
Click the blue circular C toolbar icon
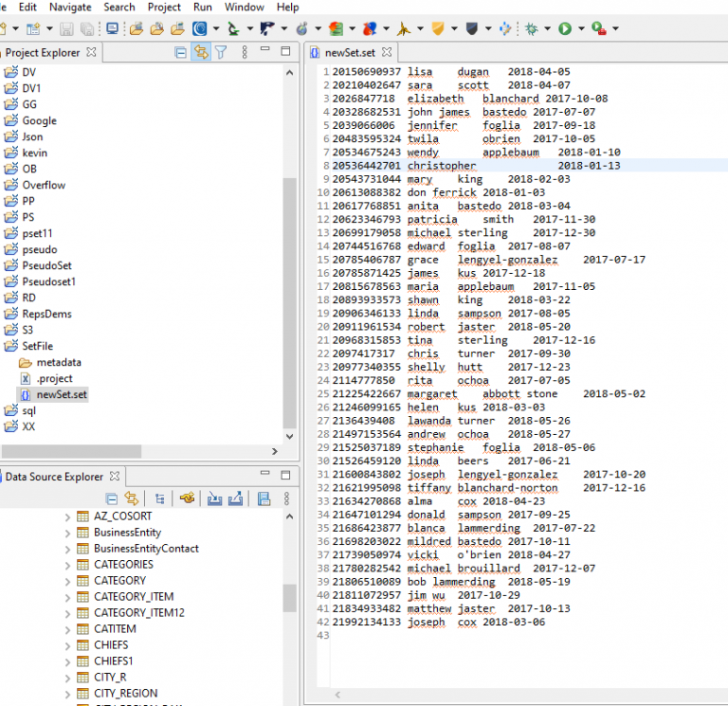(200, 28)
